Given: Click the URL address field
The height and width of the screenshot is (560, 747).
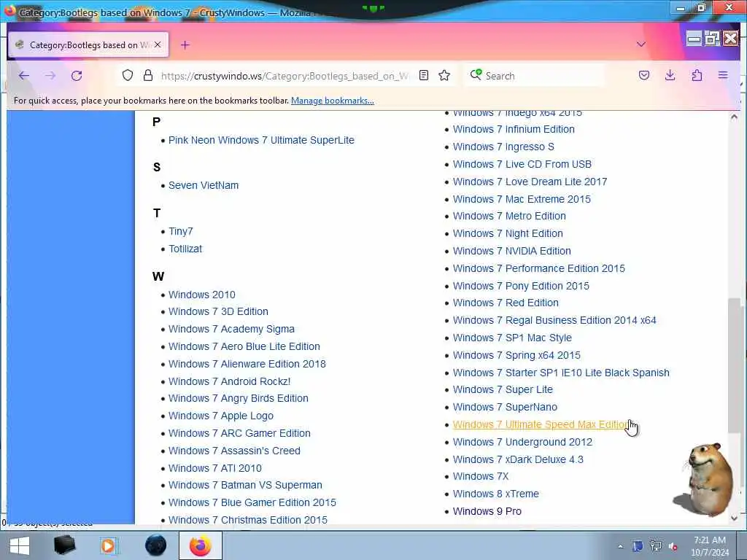Looking at the screenshot, I should [285, 76].
